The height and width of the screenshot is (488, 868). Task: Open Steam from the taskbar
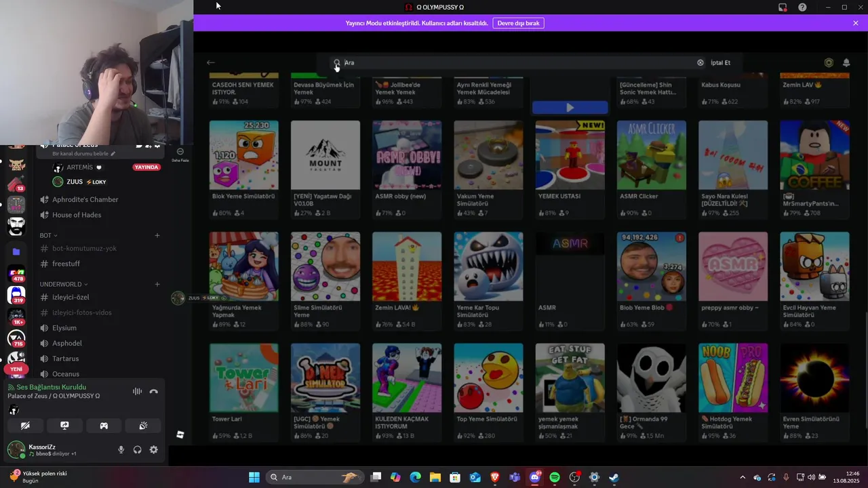tap(614, 477)
